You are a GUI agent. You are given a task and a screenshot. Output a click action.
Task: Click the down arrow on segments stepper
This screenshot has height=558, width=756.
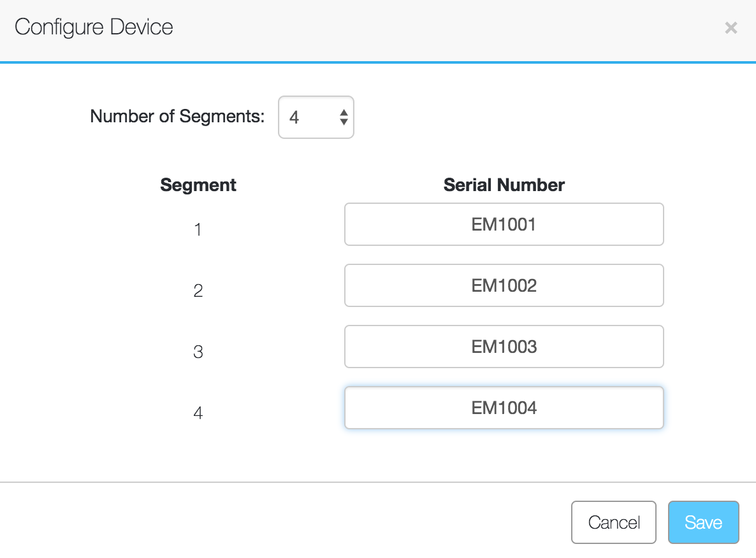pyautogui.click(x=342, y=122)
